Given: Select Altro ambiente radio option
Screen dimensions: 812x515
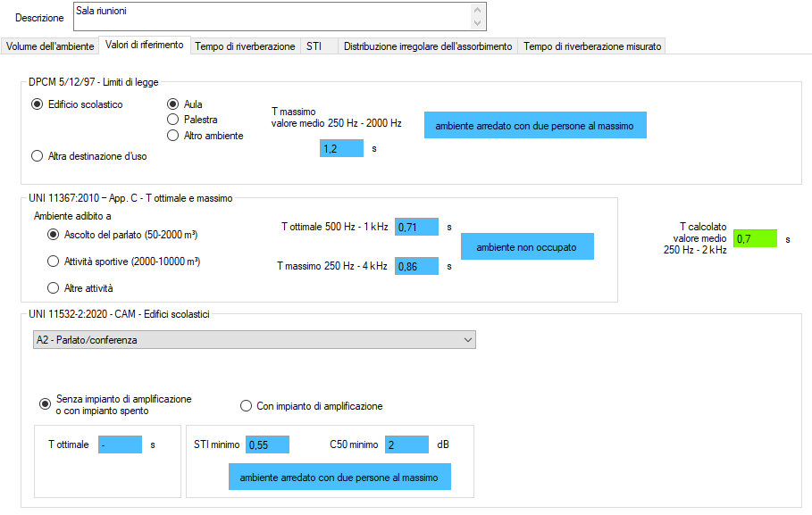Looking at the screenshot, I should 173,136.
